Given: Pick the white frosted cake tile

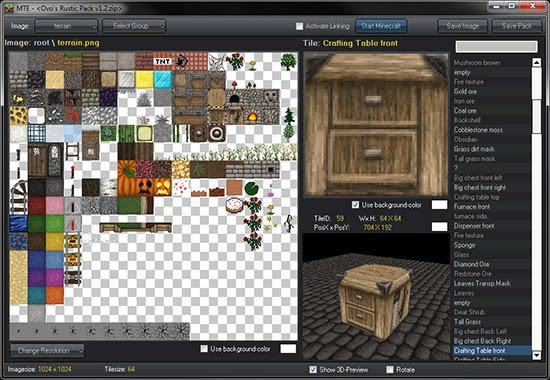Looking at the screenshot, I should [234, 206].
